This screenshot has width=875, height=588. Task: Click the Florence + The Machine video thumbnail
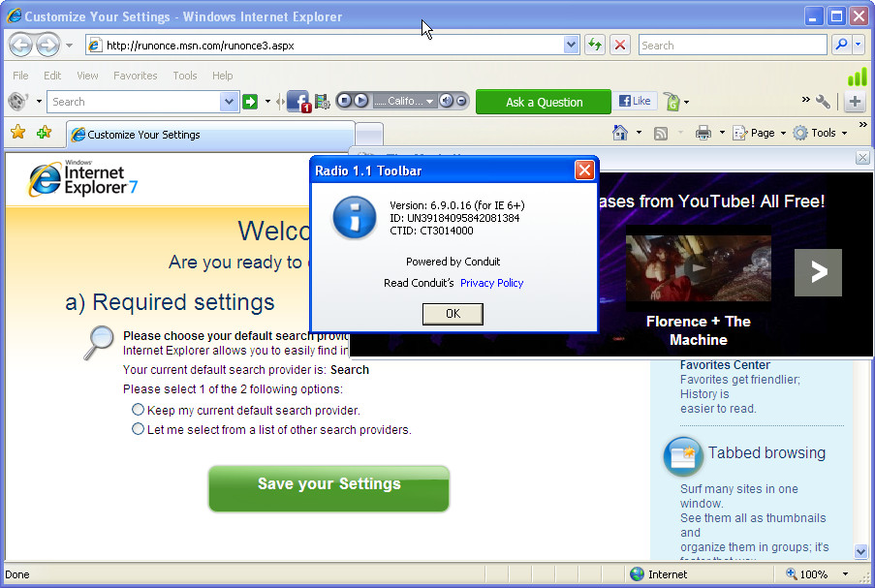coord(698,267)
